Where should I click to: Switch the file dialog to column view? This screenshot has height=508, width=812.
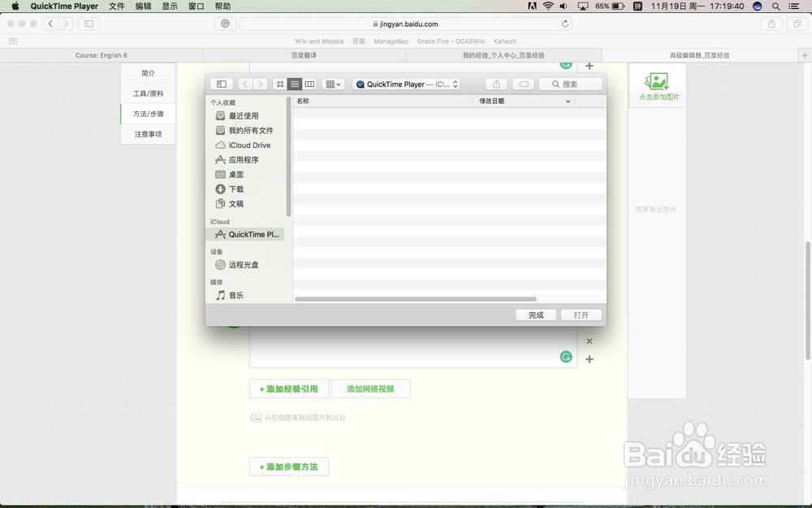coord(309,84)
